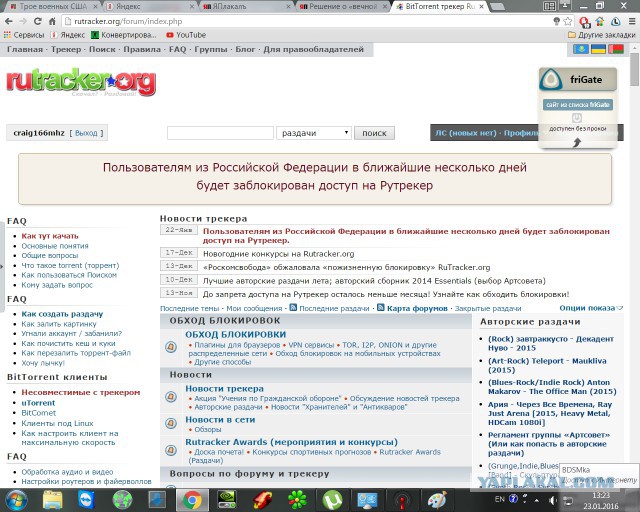Click the Belarus flag icon
The image size is (640, 512).
pos(616,49)
